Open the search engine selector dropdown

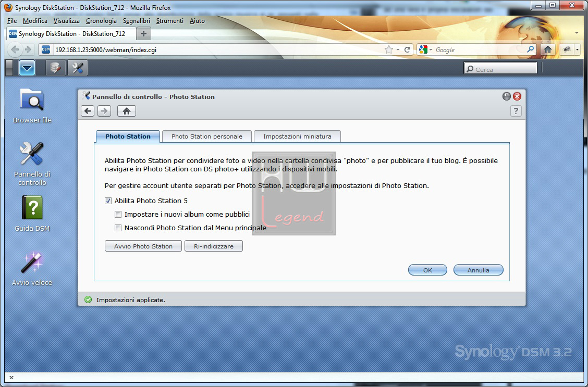tap(431, 49)
